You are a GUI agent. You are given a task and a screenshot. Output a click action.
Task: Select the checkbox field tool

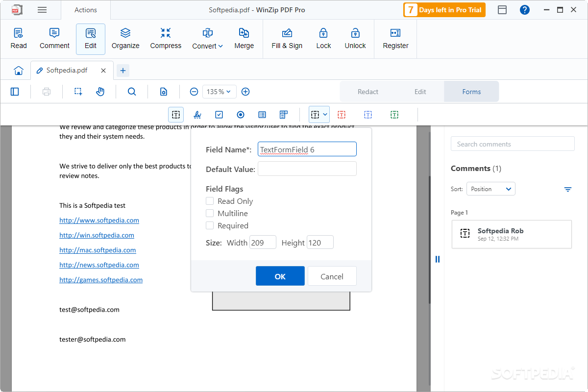(x=219, y=115)
